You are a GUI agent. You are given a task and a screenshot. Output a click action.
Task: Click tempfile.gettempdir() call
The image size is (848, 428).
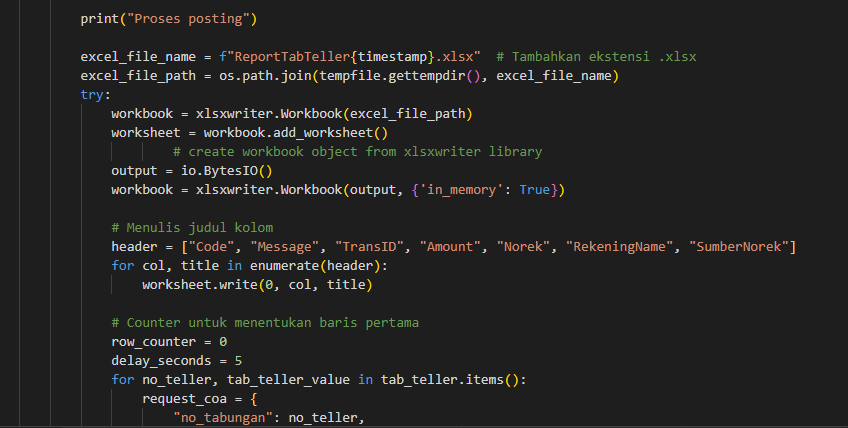(x=400, y=76)
